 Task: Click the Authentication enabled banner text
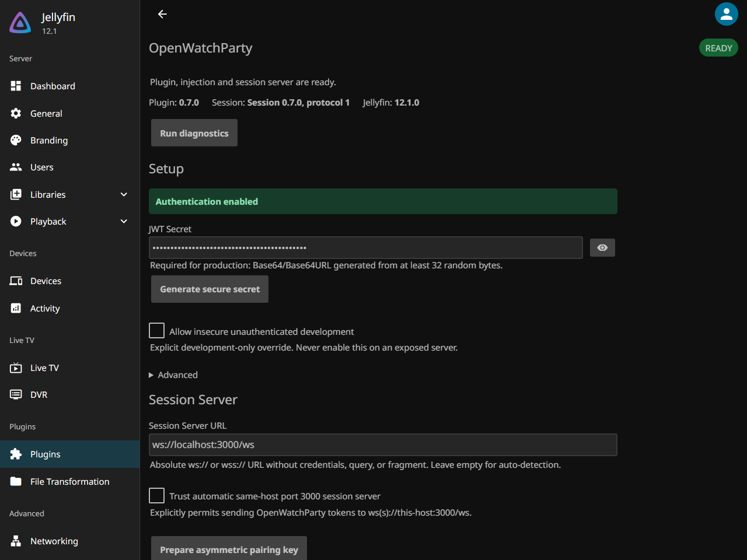click(x=207, y=201)
